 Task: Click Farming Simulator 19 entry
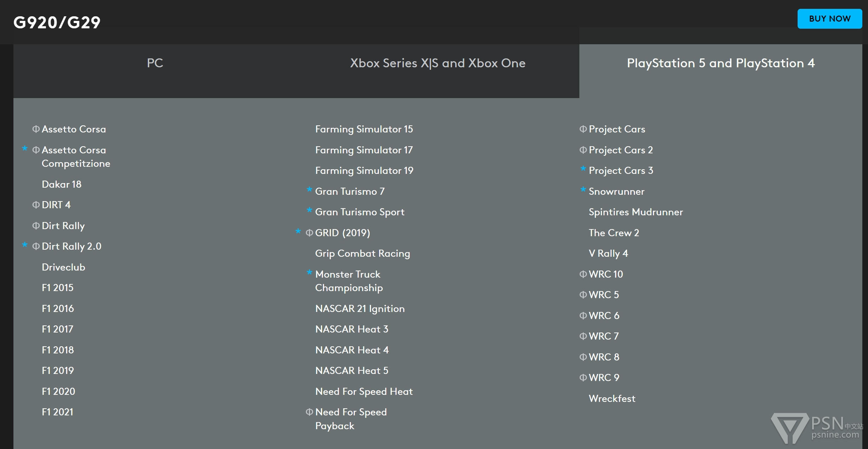coord(364,171)
